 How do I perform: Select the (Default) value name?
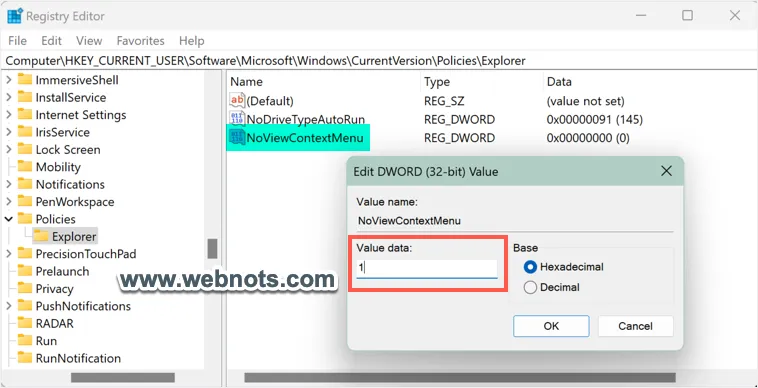(270, 101)
